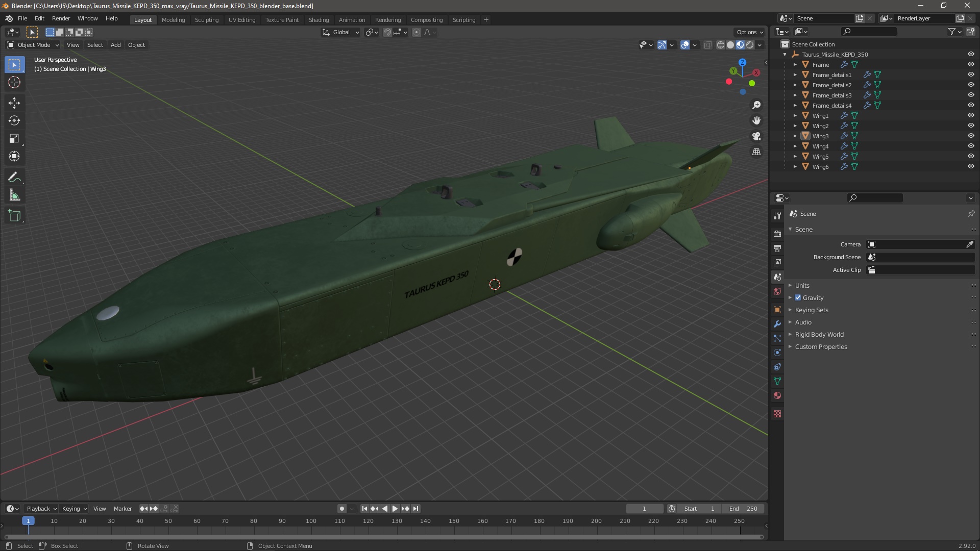
Task: Toggle camera view icon in viewport
Action: 756,136
